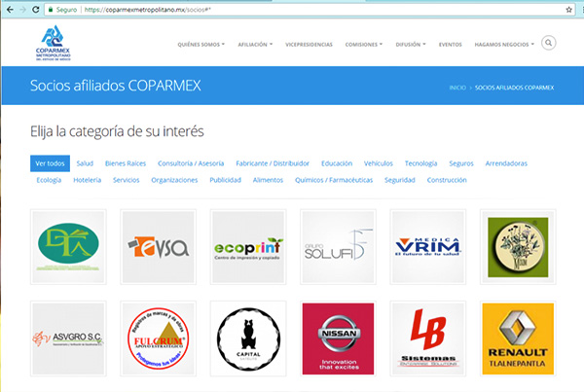Screen dimensions: 584x392
Task: Open the Renault Tlalnepantla logo card
Action: tap(518, 339)
